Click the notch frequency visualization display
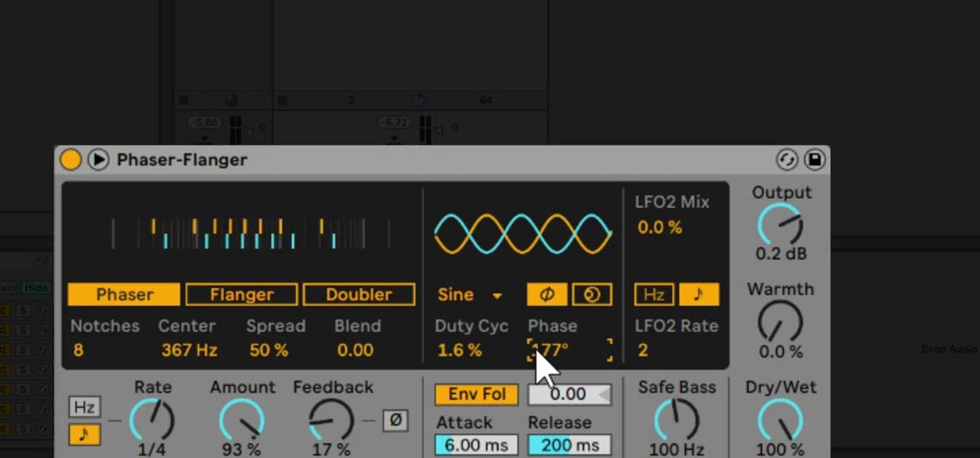The image size is (980, 458). tap(250, 234)
